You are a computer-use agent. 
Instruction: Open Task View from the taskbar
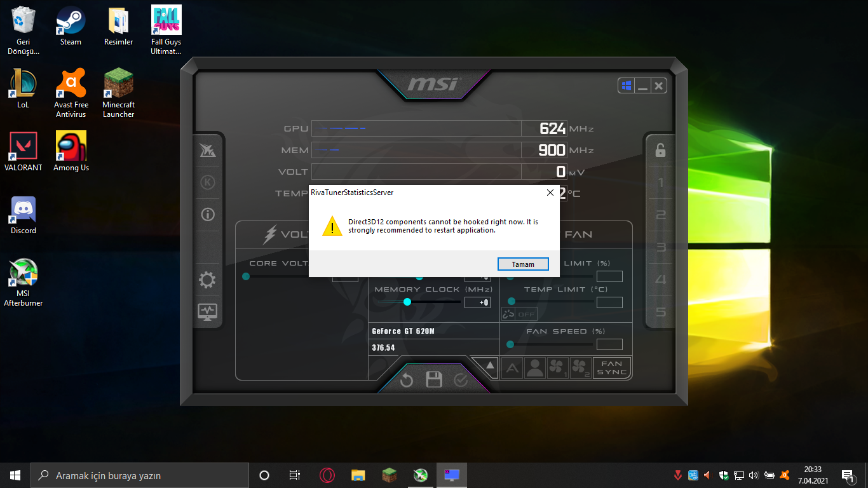[295, 475]
